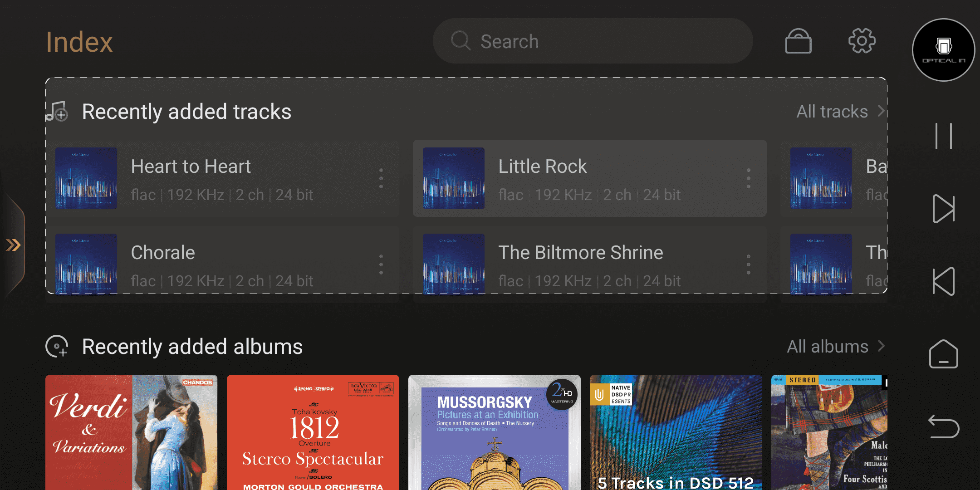Open the Verdi & Variations album
980x490 pixels.
(x=132, y=432)
